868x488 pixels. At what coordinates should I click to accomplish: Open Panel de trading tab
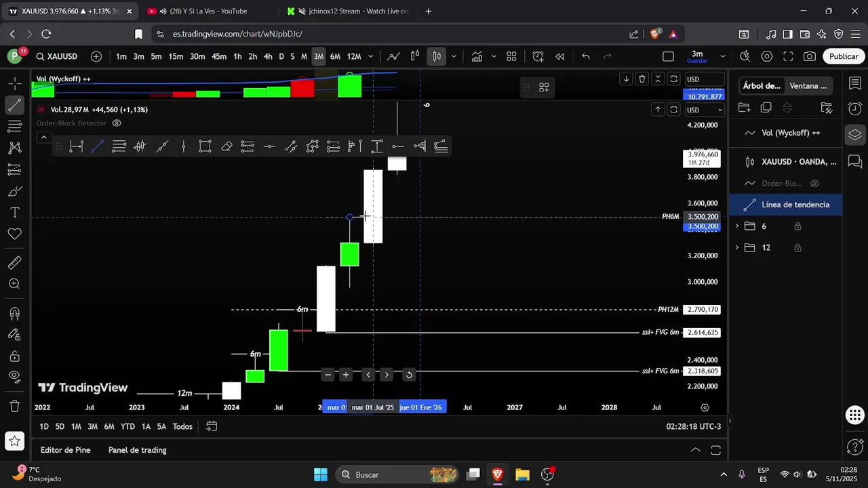(x=138, y=450)
